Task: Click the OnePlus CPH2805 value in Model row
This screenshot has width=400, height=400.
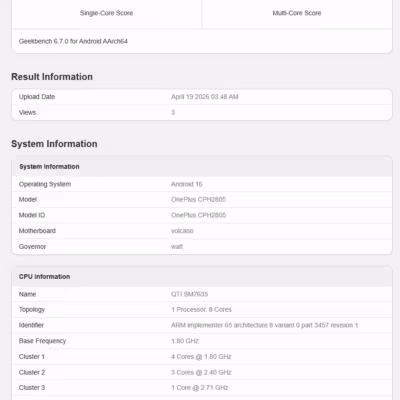Action: coord(198,199)
